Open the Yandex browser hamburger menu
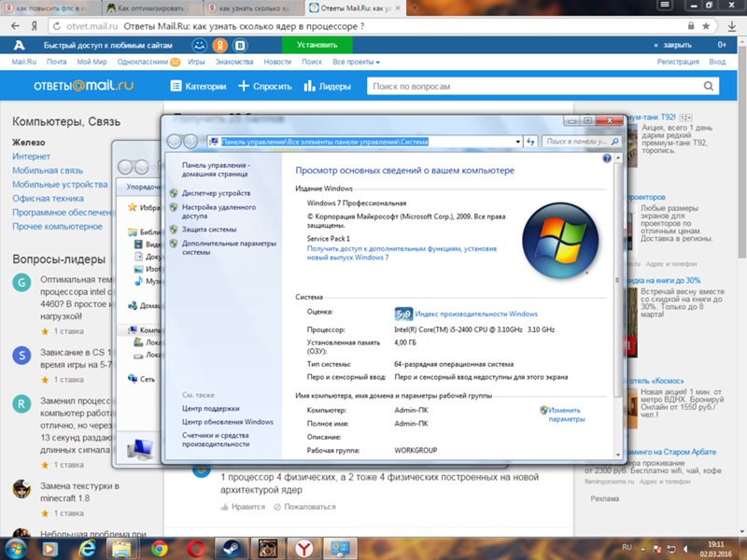Screen dimensions: 747x560 pyautogui.click(x=665, y=6)
